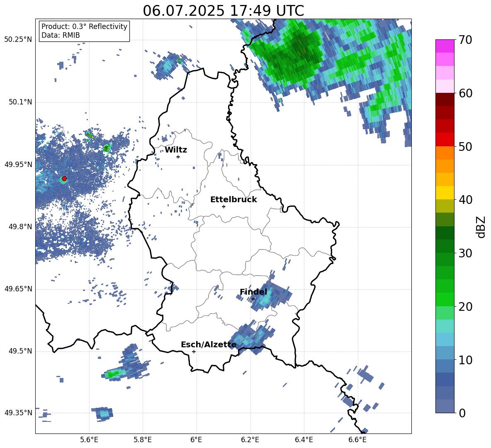Click the green echo cell southwest of Esch/Alzette
Screen dimensions: 491x448
[113, 373]
